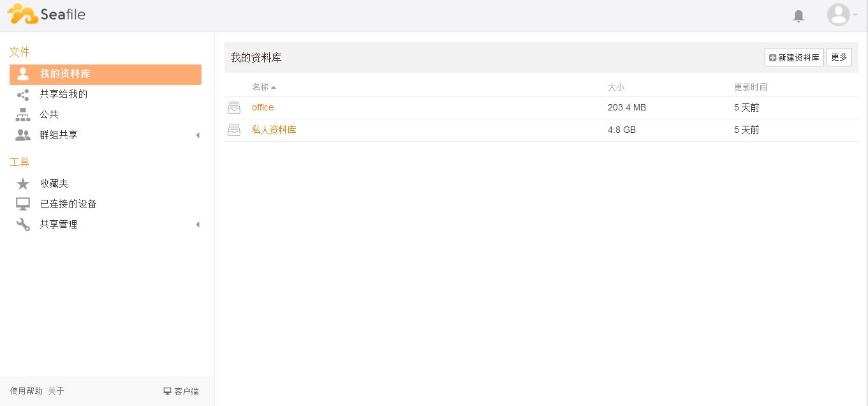868x406 pixels.
Task: Click the 文件 section heading
Action: point(20,52)
